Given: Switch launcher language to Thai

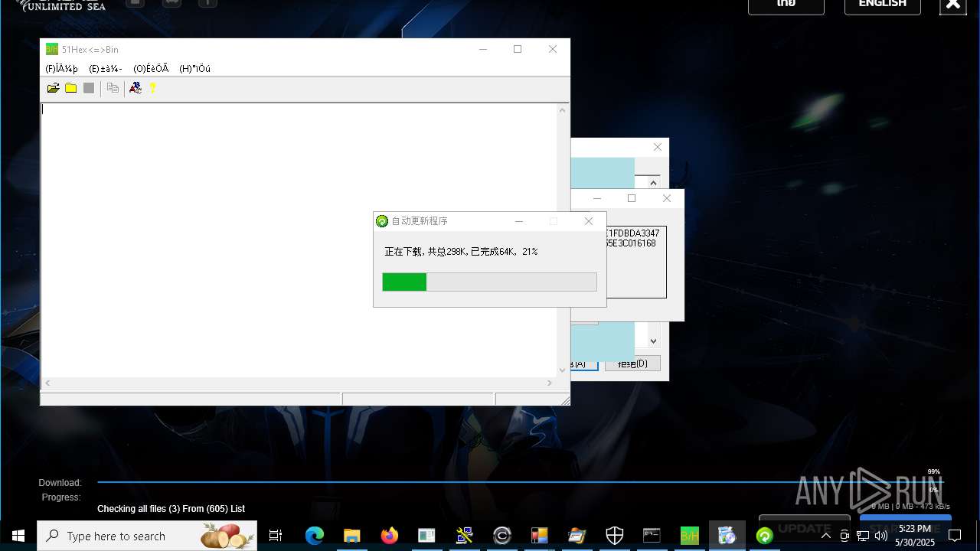Looking at the screenshot, I should coord(786,5).
